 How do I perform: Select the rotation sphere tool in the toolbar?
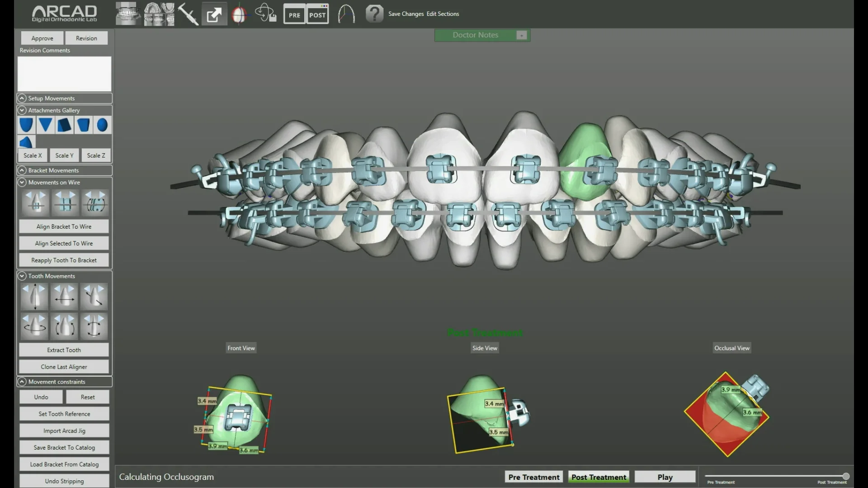[x=240, y=14]
